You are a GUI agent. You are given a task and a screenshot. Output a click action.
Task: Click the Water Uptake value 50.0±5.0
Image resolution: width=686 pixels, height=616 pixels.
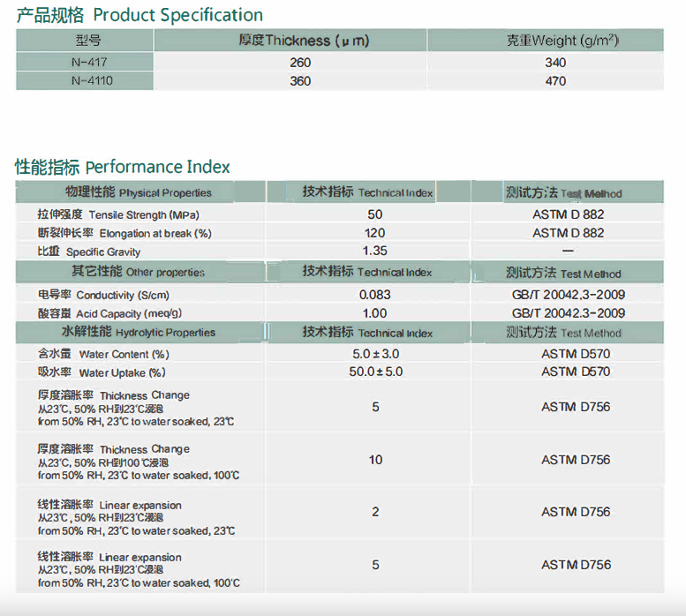point(375,372)
